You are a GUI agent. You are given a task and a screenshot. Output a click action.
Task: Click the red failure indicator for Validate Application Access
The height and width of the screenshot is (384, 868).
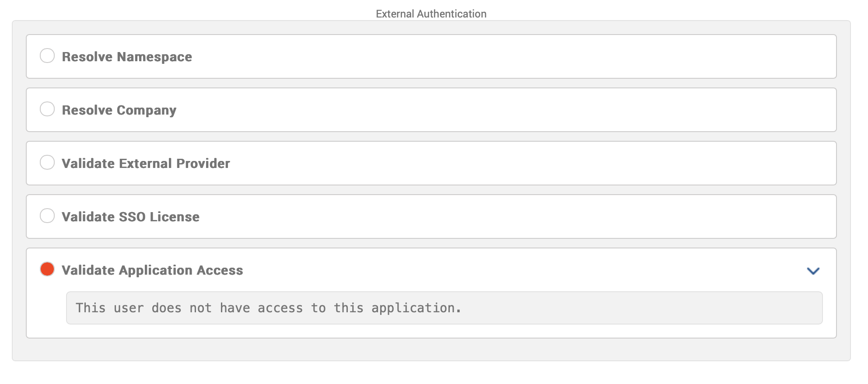pos(47,270)
